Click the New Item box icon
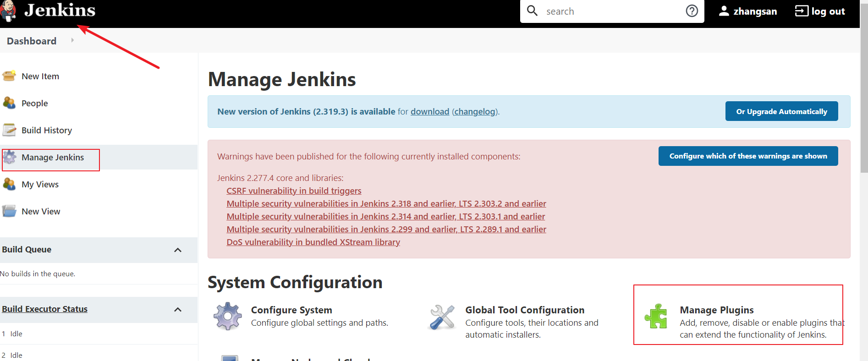 point(9,76)
